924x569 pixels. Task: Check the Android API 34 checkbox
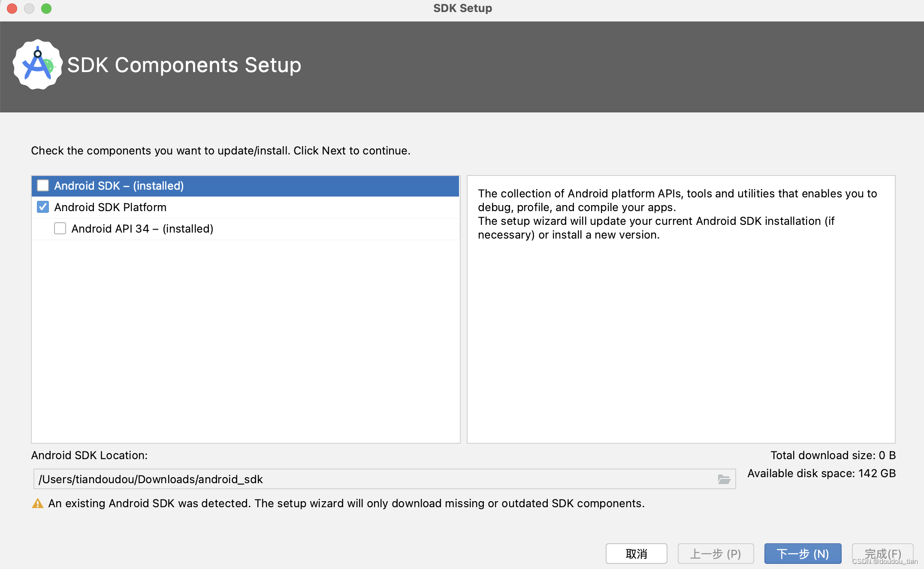pos(60,228)
